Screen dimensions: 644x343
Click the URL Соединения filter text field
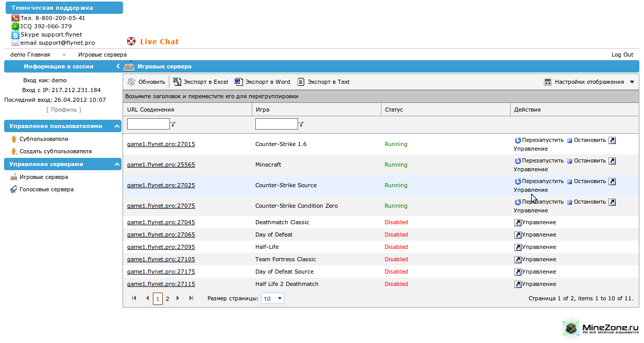click(148, 124)
